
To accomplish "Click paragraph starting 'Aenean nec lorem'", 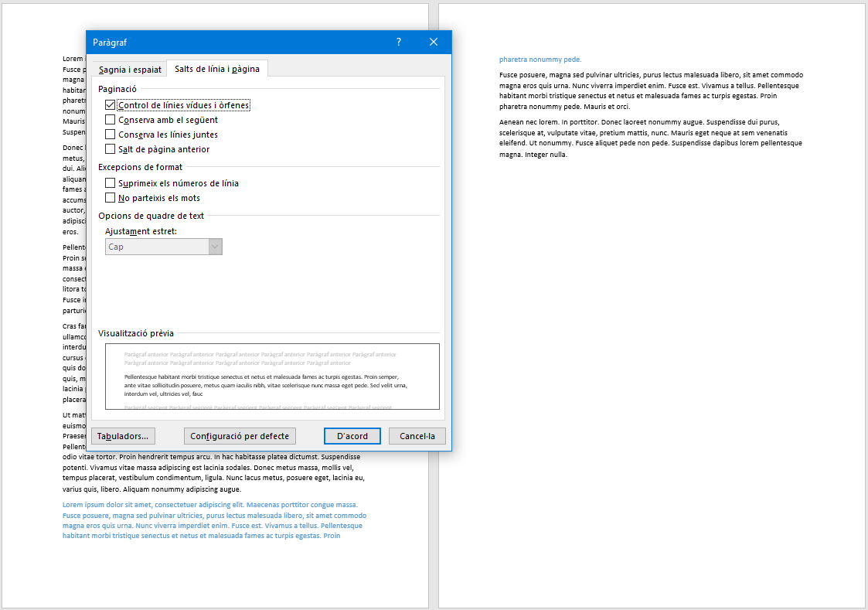I will (x=651, y=138).
